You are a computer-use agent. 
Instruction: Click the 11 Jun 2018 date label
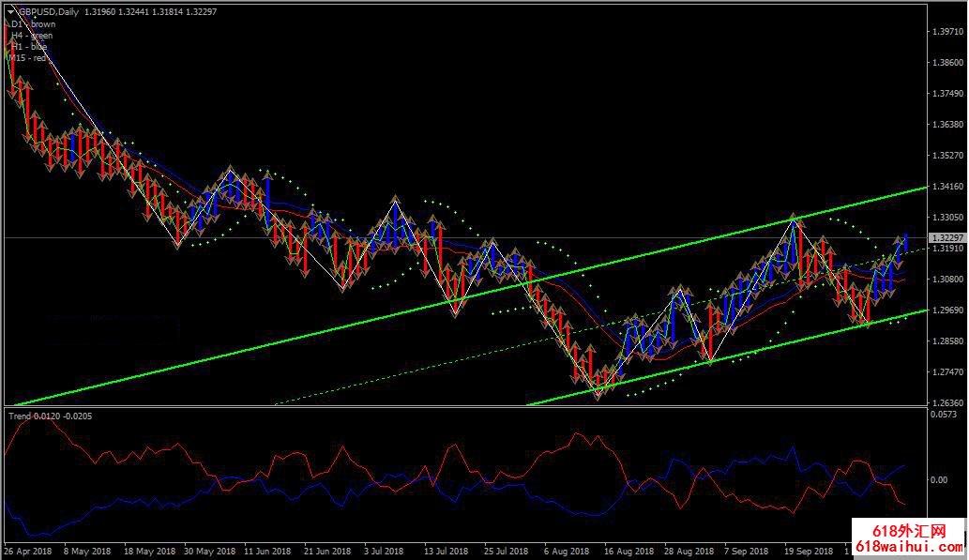[x=267, y=552]
